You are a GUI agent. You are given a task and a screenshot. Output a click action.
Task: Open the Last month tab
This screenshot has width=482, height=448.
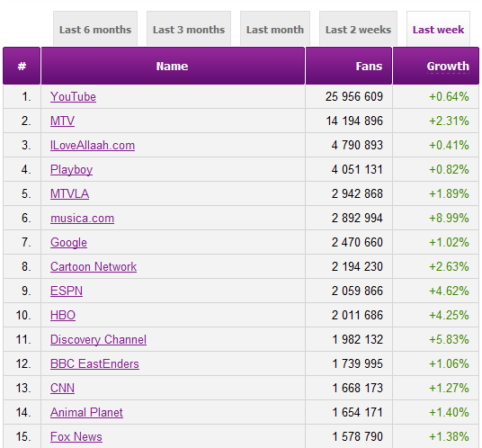[x=275, y=29]
